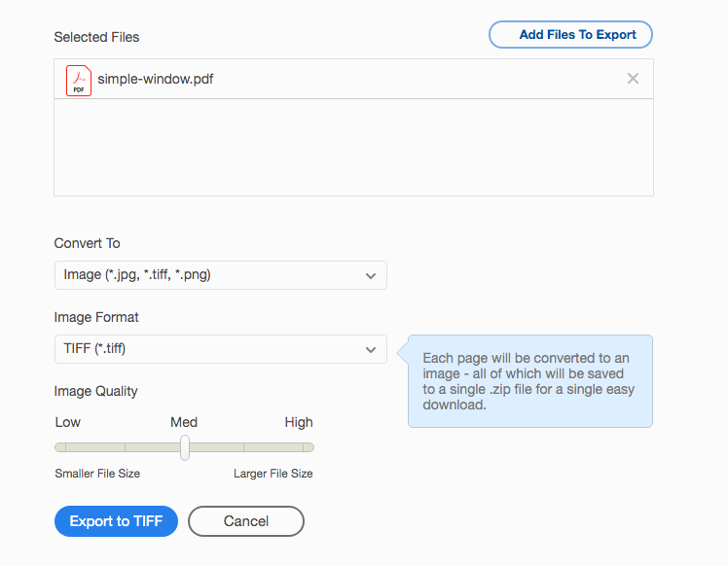
Task: Click the Med quality label
Action: [184, 422]
